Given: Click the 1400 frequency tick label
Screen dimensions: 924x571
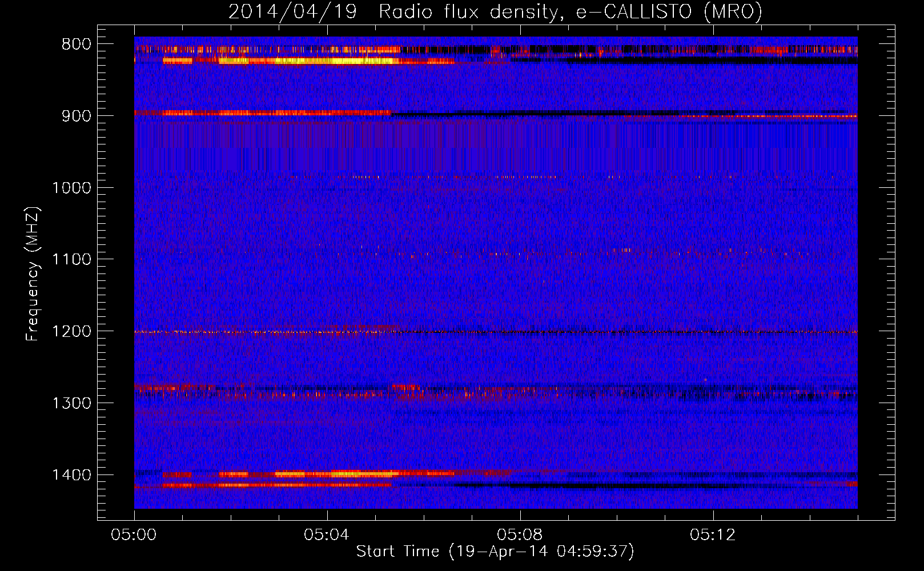Looking at the screenshot, I should pos(71,475).
